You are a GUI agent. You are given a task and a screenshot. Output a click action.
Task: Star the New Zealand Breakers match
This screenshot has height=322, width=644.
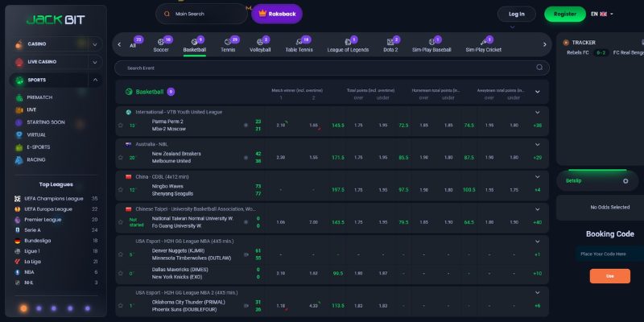[x=120, y=157]
